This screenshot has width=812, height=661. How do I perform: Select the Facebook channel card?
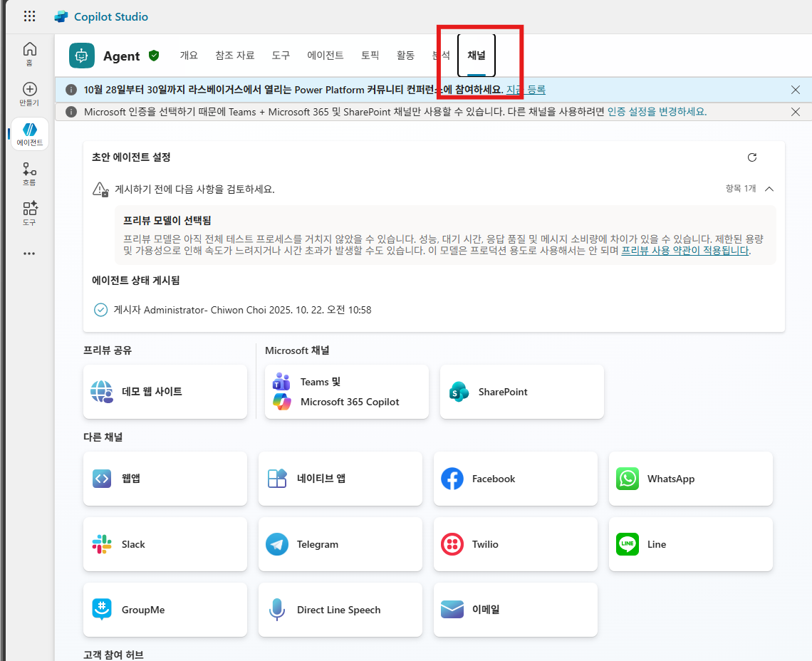pos(516,479)
